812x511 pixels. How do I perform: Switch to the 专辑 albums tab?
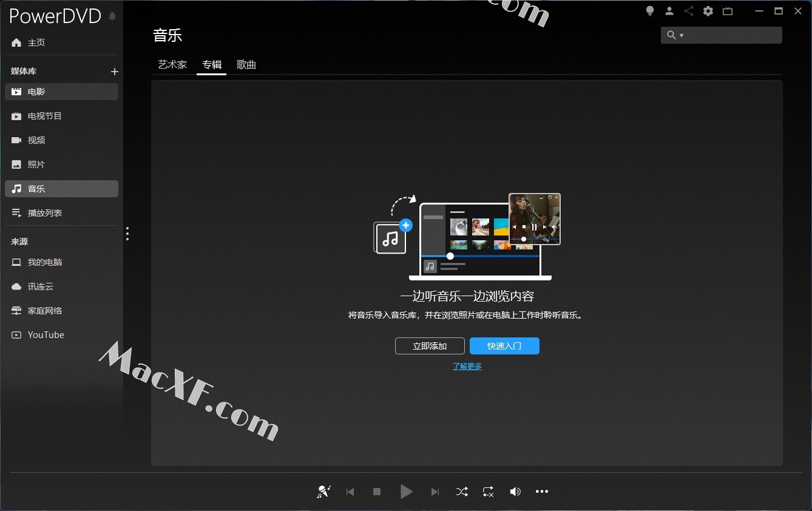[212, 64]
